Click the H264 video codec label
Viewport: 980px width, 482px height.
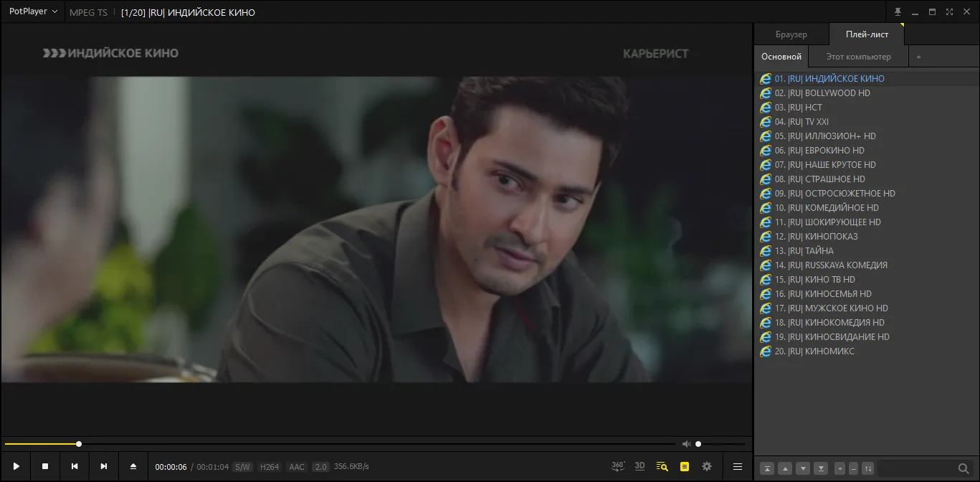click(270, 467)
